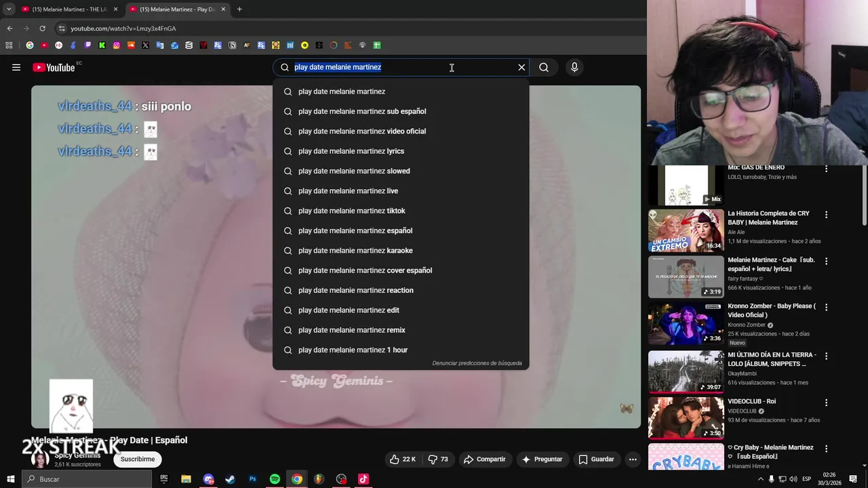Open 'Denunciar predicciones de búsqueda' link
The width and height of the screenshot is (868, 488).
(x=477, y=363)
